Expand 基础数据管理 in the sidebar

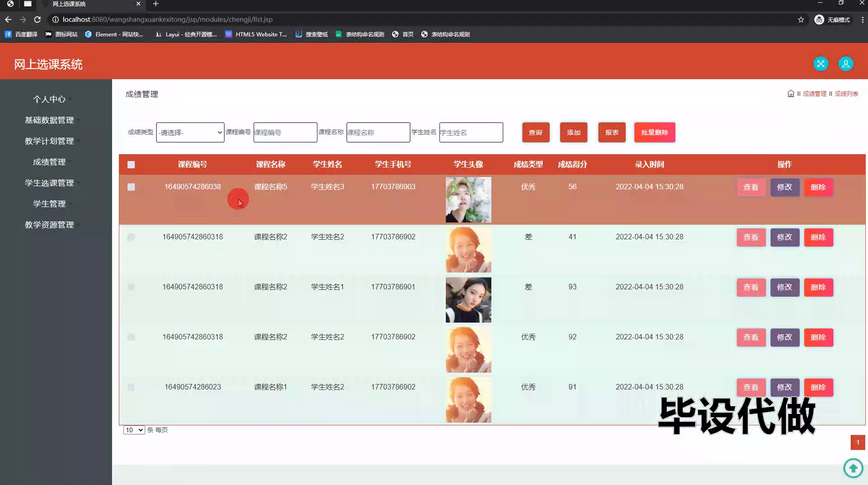click(49, 120)
